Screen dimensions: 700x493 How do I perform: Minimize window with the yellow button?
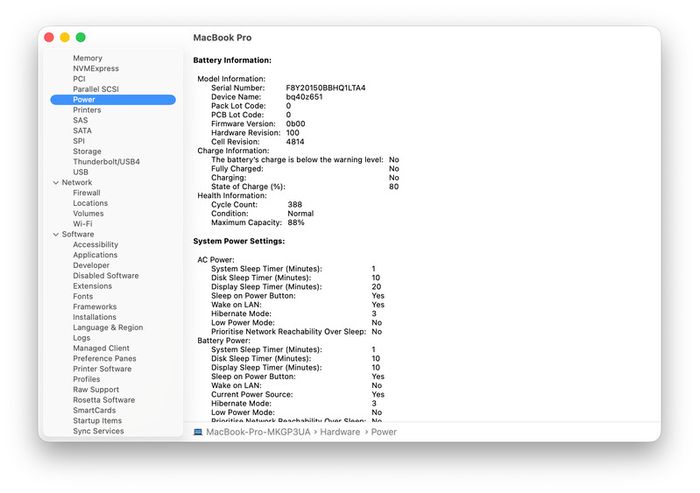tap(65, 38)
